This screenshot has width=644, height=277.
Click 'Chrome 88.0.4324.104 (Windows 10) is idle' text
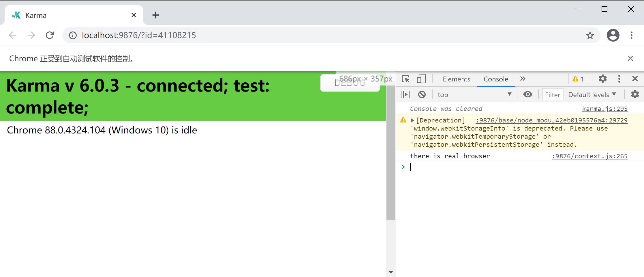(x=102, y=130)
